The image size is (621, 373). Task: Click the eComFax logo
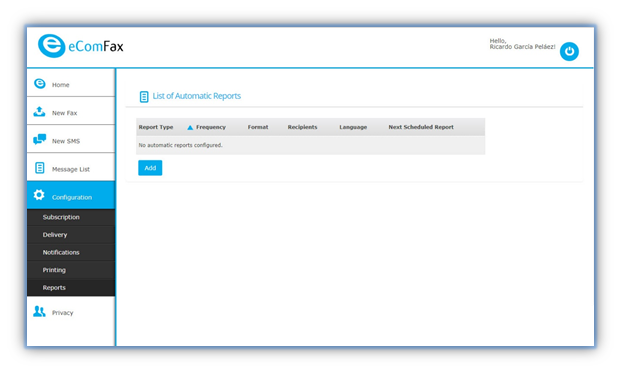coord(80,46)
